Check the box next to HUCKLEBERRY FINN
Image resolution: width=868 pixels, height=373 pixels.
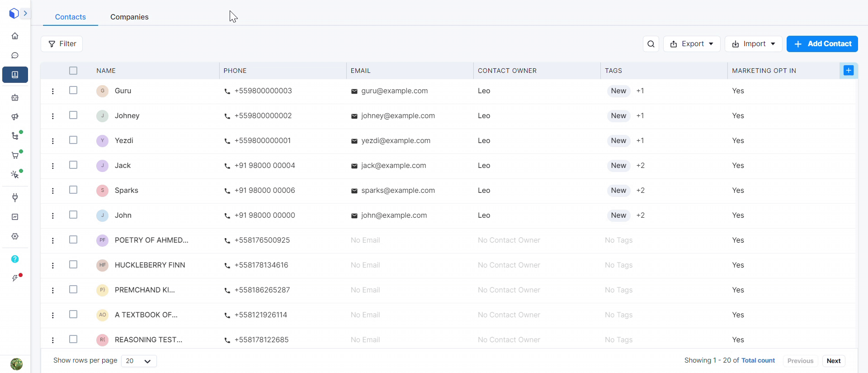point(73,265)
